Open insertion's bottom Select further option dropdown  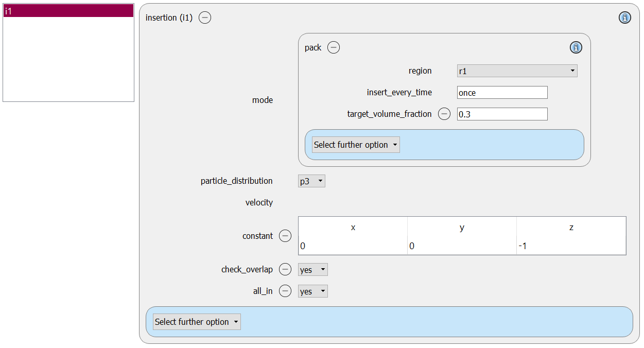coord(197,322)
